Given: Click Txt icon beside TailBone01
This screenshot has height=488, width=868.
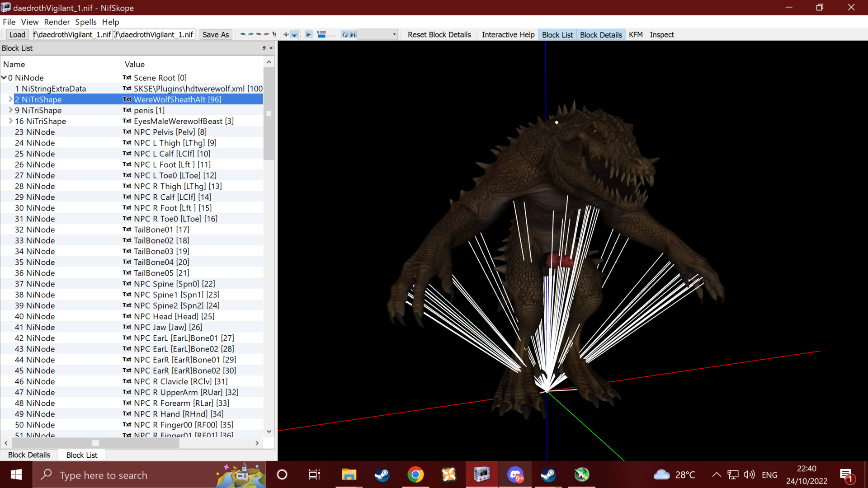Looking at the screenshot, I should (127, 230).
